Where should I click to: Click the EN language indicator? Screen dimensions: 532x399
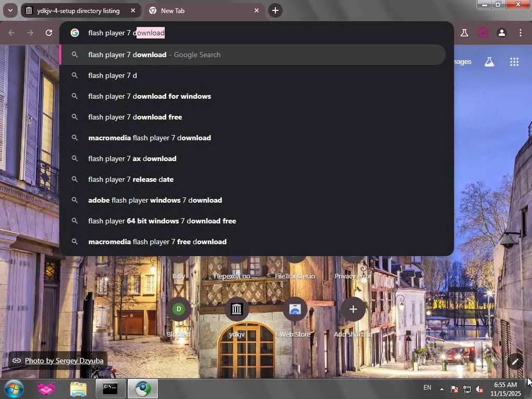click(x=427, y=388)
